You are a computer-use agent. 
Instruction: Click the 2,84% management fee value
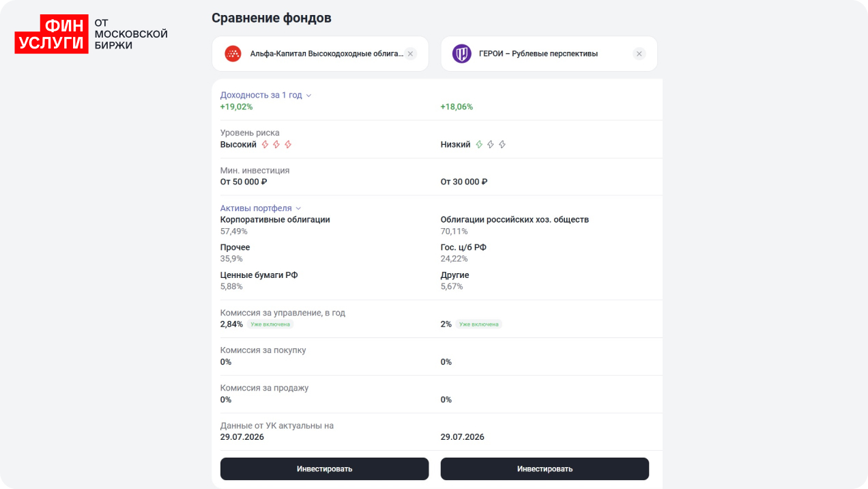(x=231, y=324)
